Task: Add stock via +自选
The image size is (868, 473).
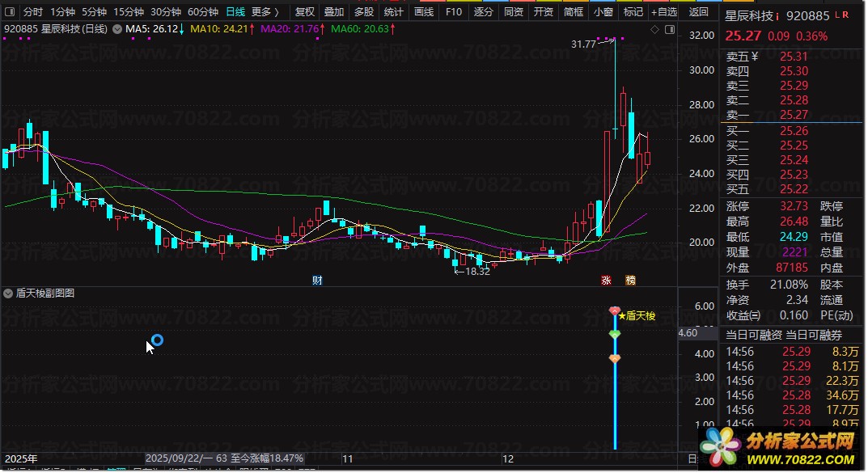Action: pyautogui.click(x=663, y=11)
